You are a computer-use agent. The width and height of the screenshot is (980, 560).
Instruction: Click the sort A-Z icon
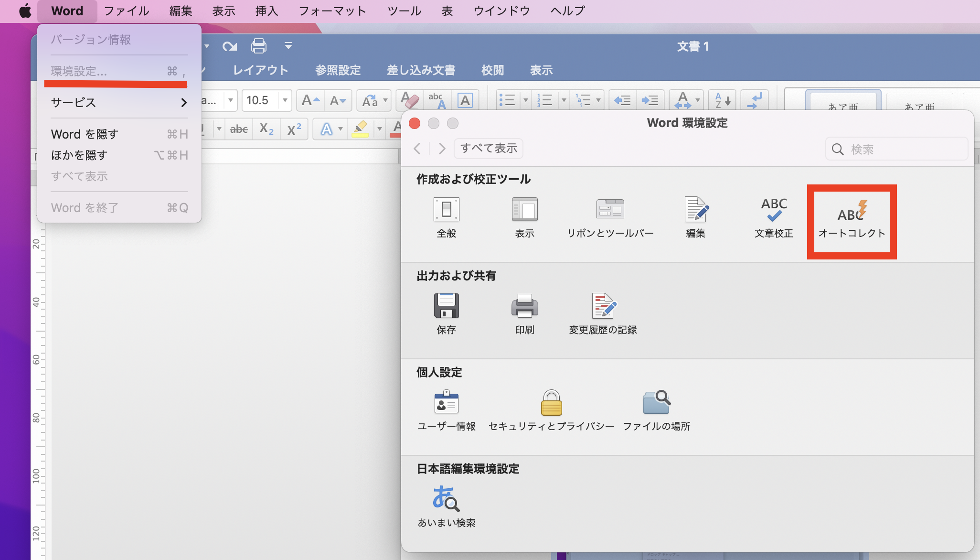(x=722, y=100)
